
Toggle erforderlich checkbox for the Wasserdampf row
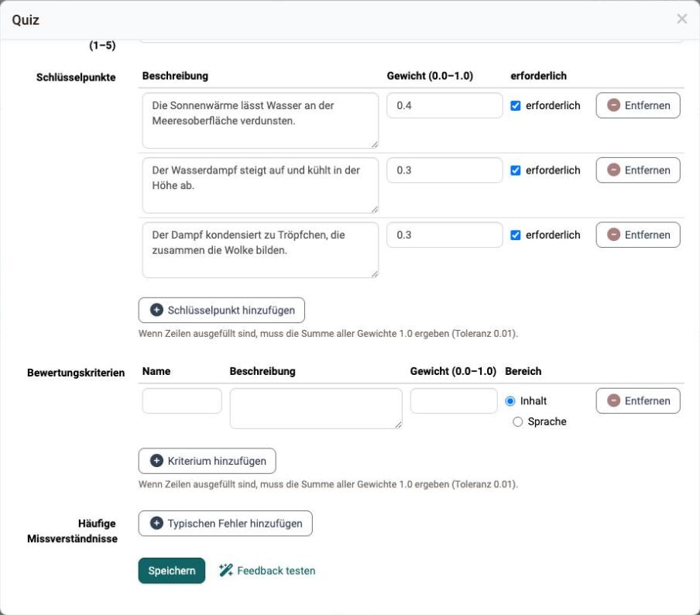click(x=515, y=170)
